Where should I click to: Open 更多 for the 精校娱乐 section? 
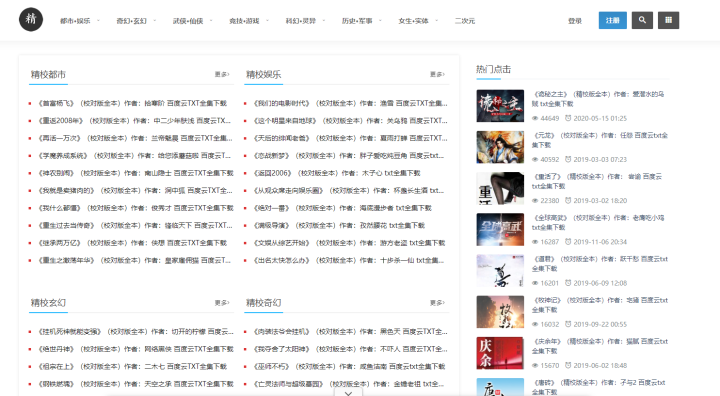pyautogui.click(x=437, y=74)
